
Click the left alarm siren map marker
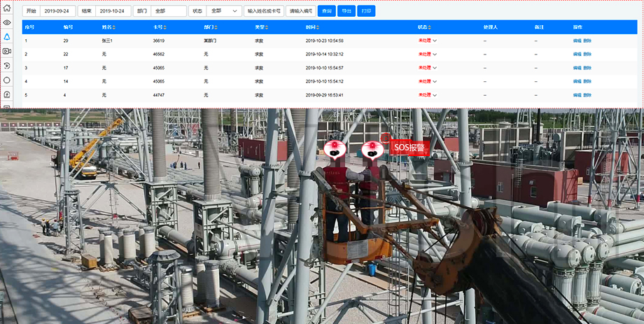coord(335,148)
